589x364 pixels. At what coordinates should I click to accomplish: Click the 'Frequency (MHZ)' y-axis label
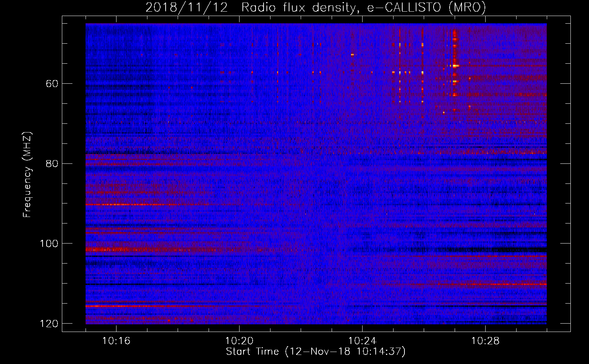click(x=27, y=175)
